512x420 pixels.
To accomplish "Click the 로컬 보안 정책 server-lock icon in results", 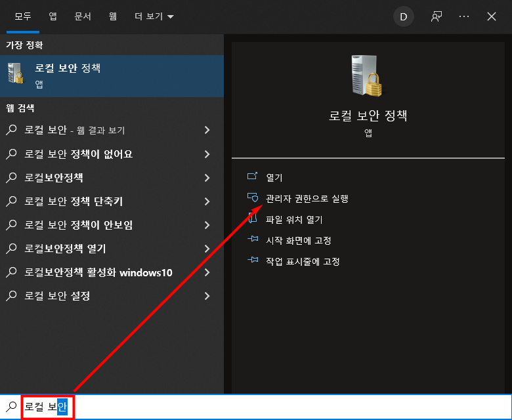I will pyautogui.click(x=16, y=73).
